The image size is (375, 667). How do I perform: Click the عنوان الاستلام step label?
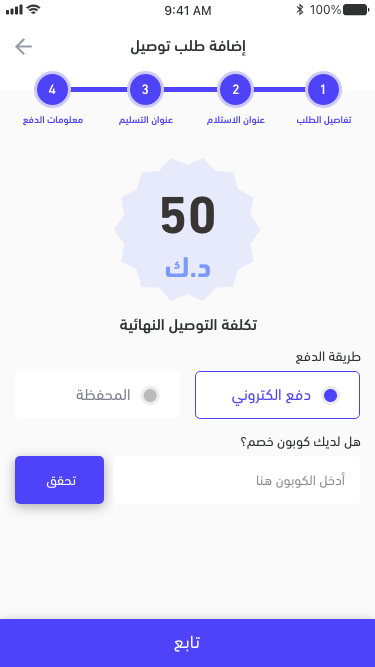click(236, 120)
